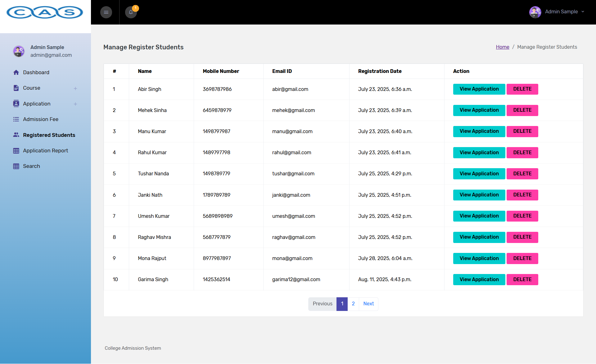The height and width of the screenshot is (364, 596).
Task: Delete the Tushar Nanda record
Action: [x=522, y=174]
